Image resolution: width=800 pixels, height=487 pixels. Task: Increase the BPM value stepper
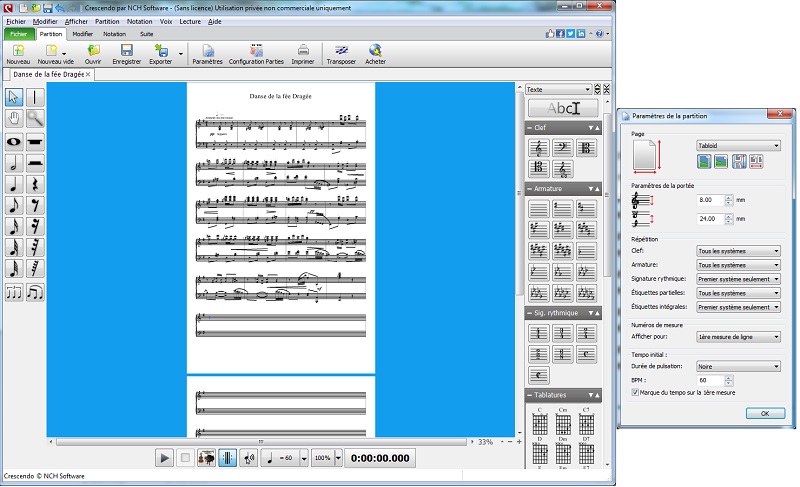tap(729, 378)
